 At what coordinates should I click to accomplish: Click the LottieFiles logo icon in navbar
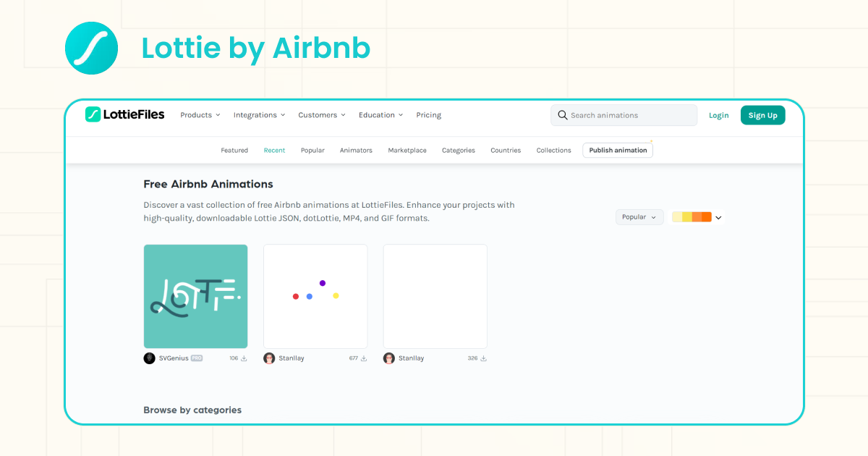[93, 114]
